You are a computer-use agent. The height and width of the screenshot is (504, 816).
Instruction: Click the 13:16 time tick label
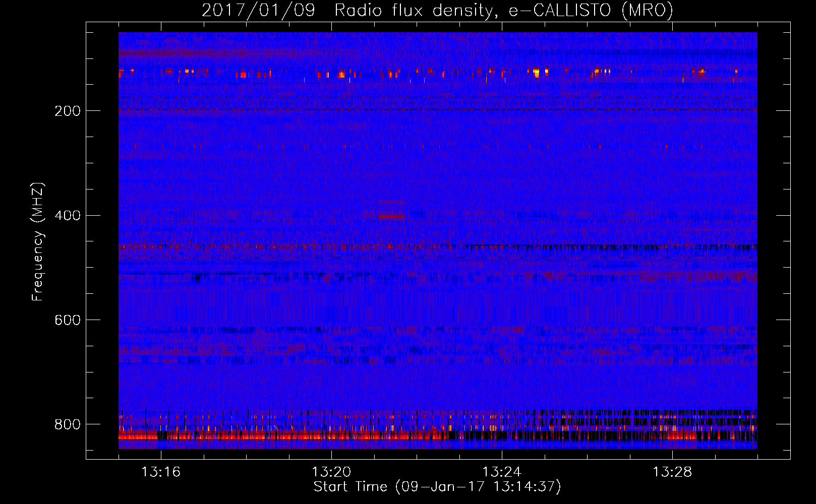[161, 472]
